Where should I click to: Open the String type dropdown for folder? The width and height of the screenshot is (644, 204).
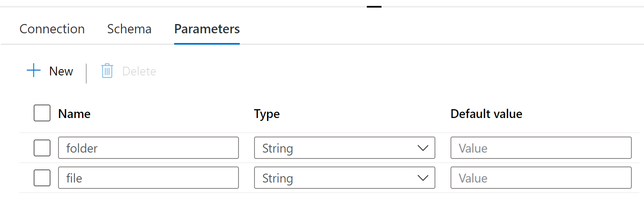[x=345, y=148]
